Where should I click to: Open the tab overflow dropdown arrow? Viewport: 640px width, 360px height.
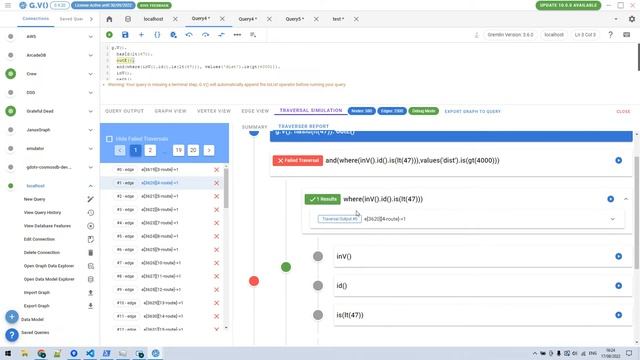point(616,19)
